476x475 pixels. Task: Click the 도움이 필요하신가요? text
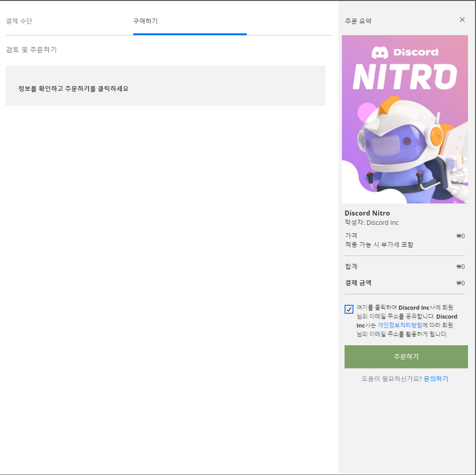tap(392, 379)
